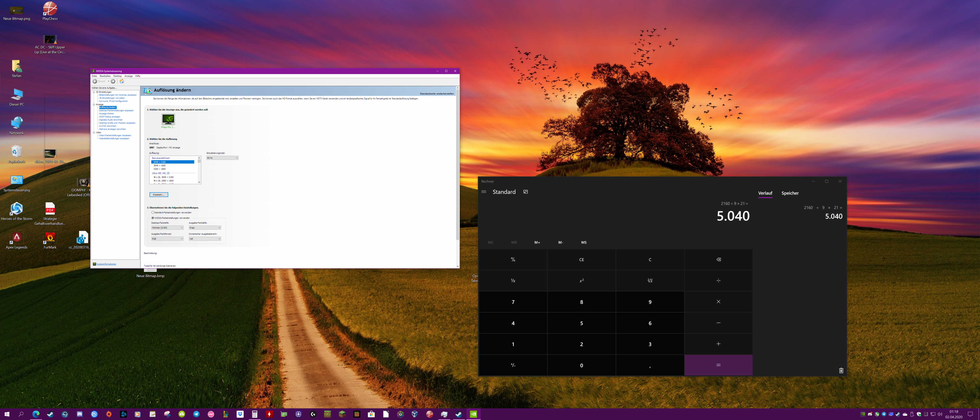Open the Anzeige menu in menu bar

pos(129,76)
